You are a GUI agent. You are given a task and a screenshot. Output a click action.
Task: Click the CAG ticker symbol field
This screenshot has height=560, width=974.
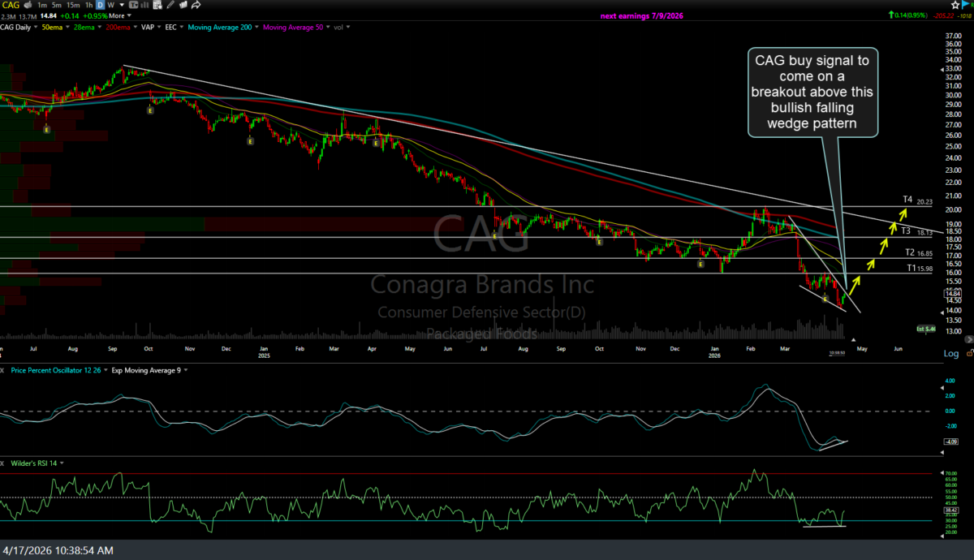point(10,5)
